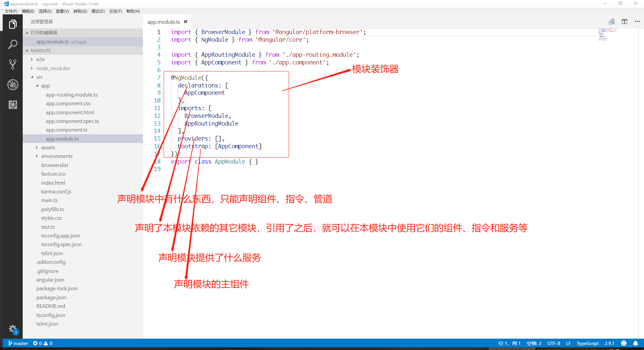Open the notifications bell icon
Viewport: 644px width, 350px height.
click(x=636, y=343)
